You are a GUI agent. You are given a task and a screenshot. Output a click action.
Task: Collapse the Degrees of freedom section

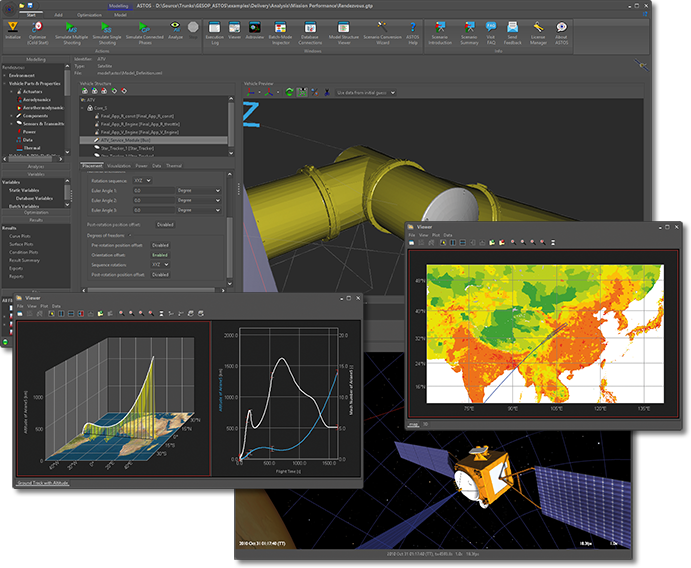129,235
